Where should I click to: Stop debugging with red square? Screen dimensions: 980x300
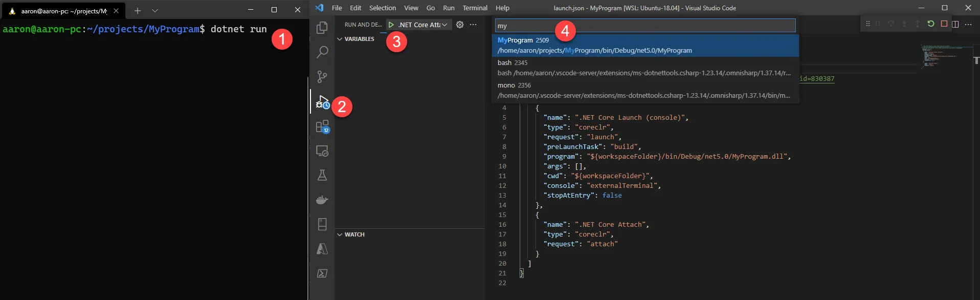[x=944, y=24]
